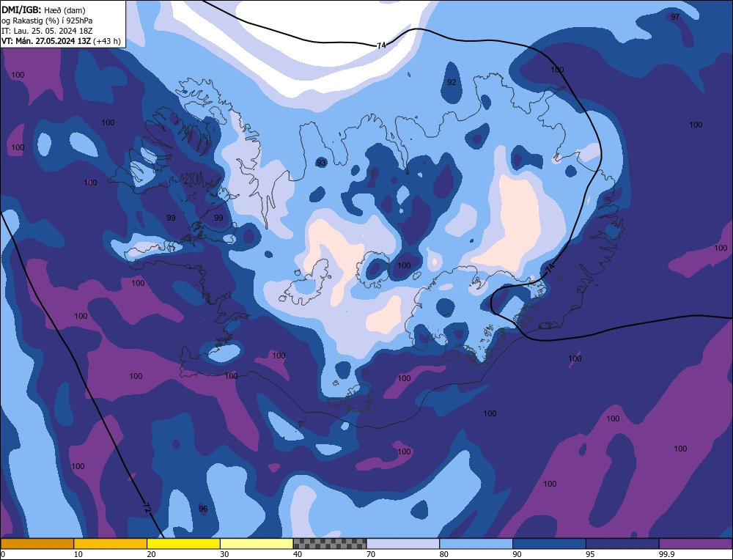Screen dimensions: 733x560
Task: Click the 74 contour label near southeast coast
Action: 550,268
